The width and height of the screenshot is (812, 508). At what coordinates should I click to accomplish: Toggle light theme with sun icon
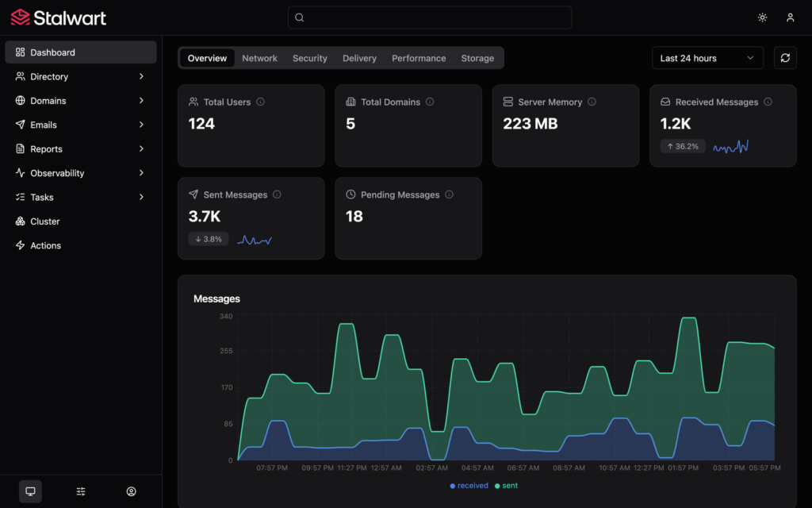[762, 17]
